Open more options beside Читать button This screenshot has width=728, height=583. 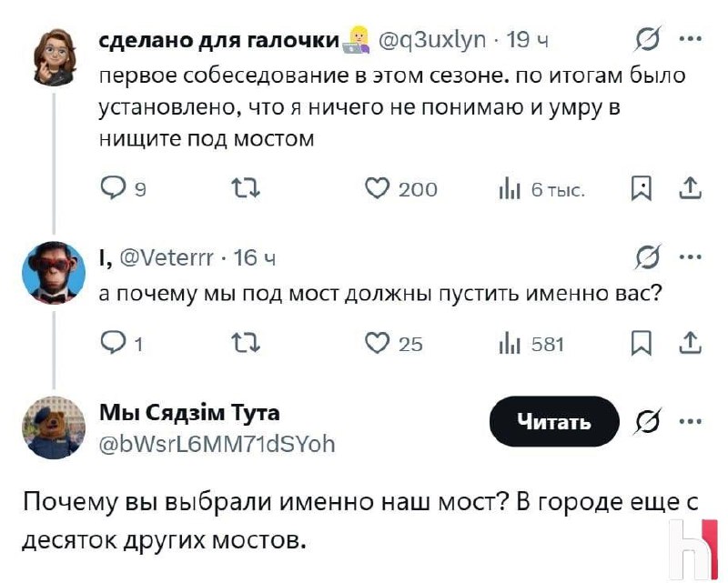tap(690, 421)
